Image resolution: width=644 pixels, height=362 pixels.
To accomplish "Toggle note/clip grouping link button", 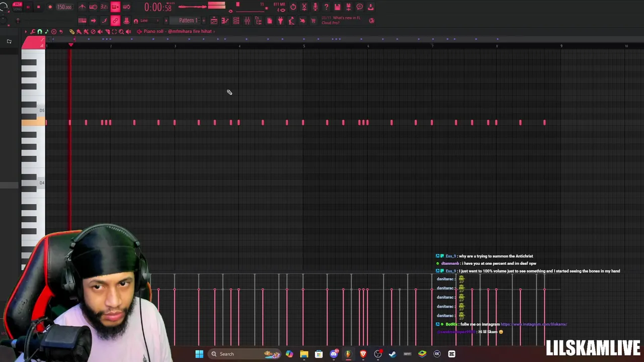I will click(115, 21).
